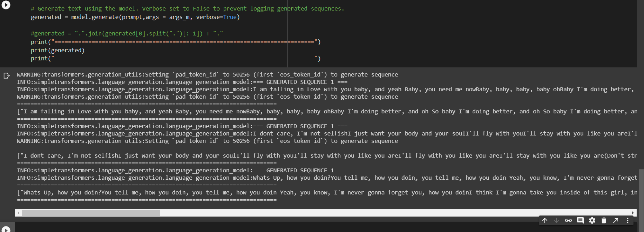This screenshot has width=644, height=232.
Task: Click the output horizontal scrollbar thumb
Action: coord(91,213)
